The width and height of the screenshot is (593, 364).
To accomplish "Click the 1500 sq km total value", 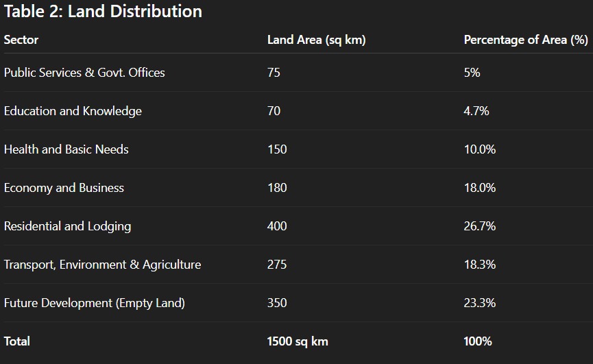I will [298, 341].
